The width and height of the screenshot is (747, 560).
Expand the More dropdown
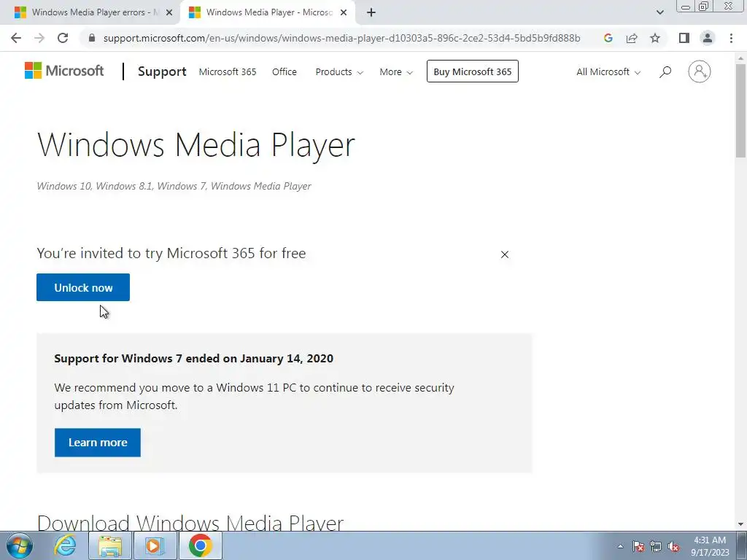[x=396, y=72]
